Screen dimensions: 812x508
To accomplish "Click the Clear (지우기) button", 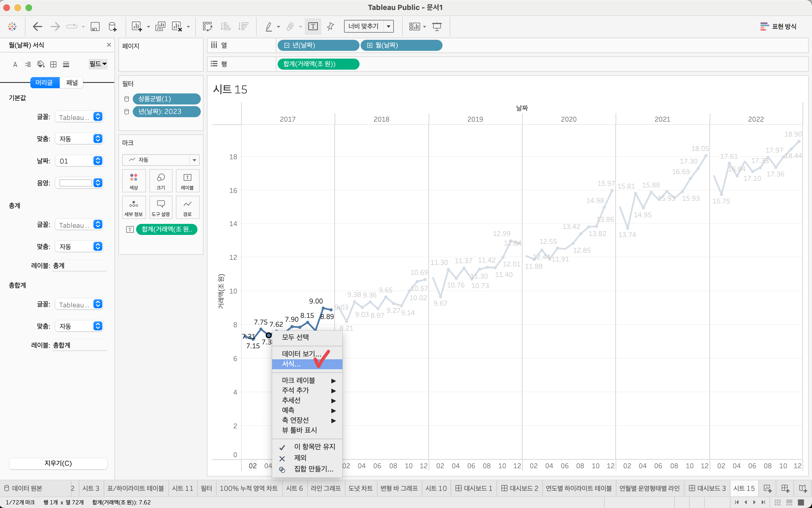I will coord(58,463).
